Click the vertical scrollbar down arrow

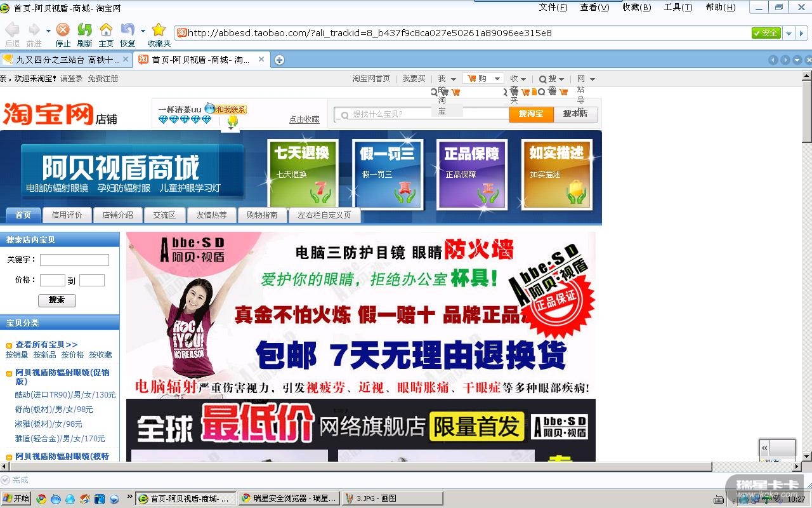(807, 456)
